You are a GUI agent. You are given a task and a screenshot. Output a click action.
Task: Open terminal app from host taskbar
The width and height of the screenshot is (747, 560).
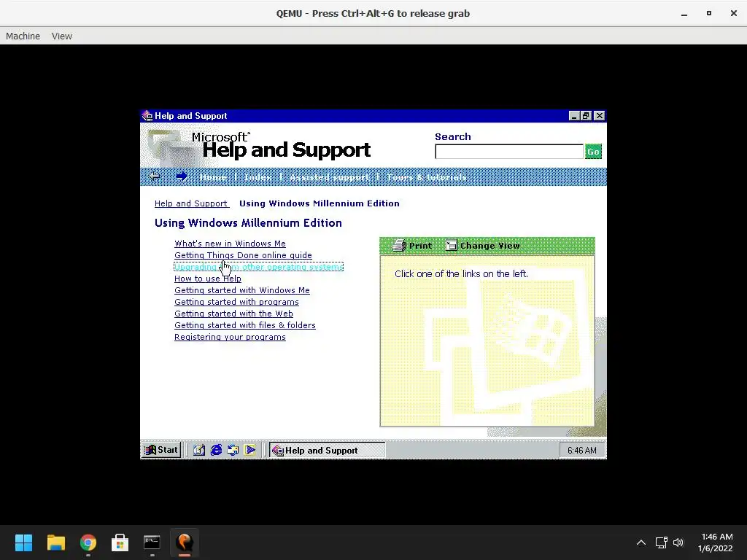pos(152,542)
